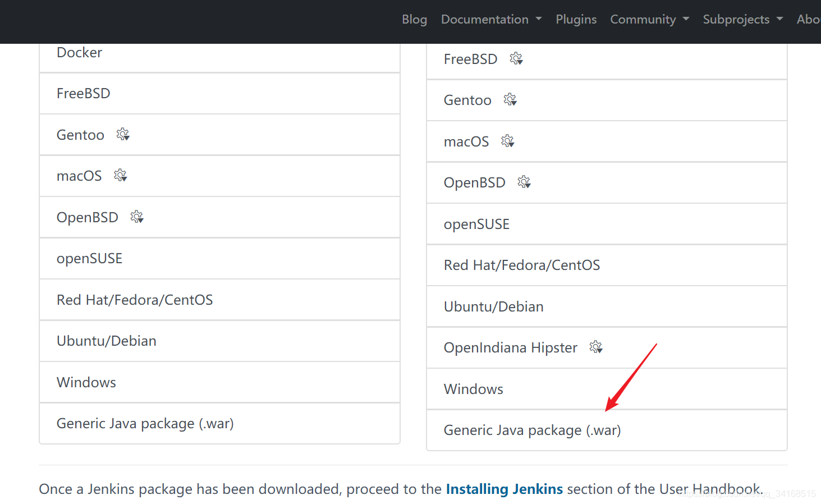Download left-column Generic Java package (.war)
Screen dimensions: 821x504
tap(219, 423)
